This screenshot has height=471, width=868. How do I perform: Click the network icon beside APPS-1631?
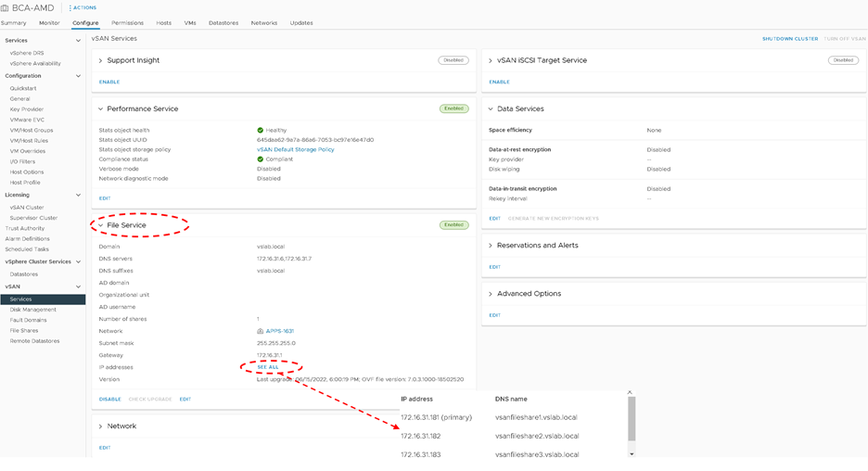tap(261, 331)
